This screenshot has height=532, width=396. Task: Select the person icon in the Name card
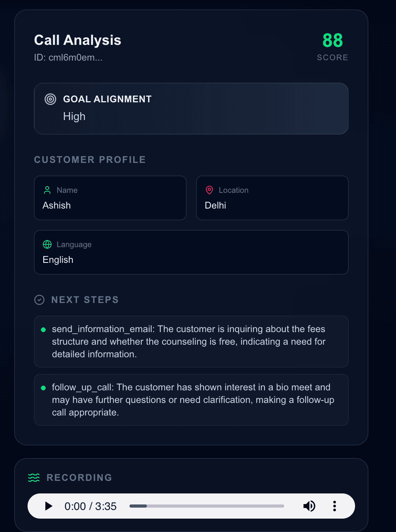[47, 190]
